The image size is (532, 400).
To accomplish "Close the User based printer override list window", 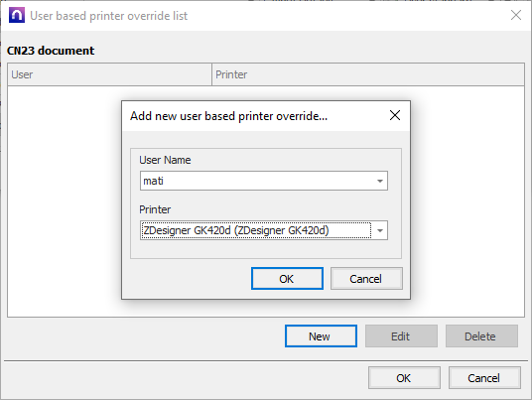I will click(516, 15).
